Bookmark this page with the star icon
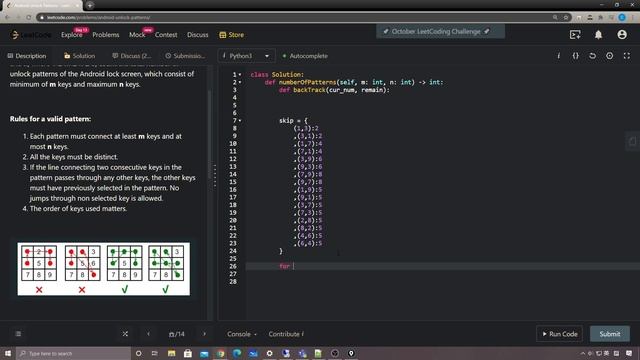640x360 pixels. (x=566, y=17)
